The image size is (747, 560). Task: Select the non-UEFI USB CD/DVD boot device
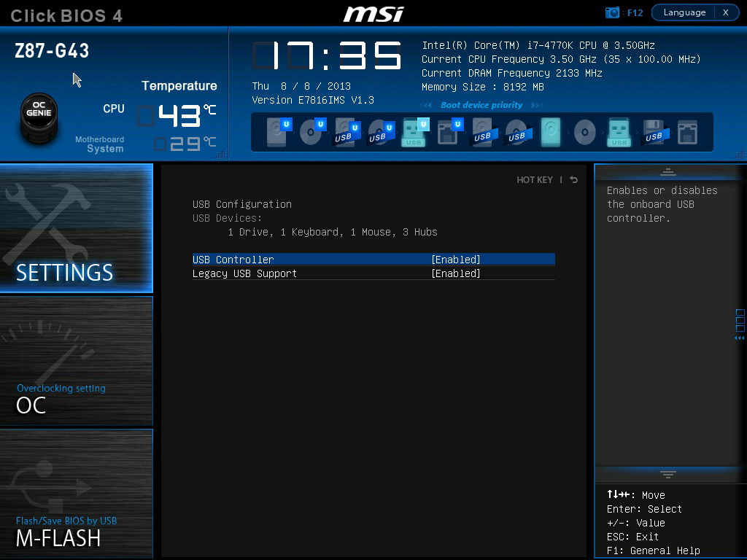519,133
